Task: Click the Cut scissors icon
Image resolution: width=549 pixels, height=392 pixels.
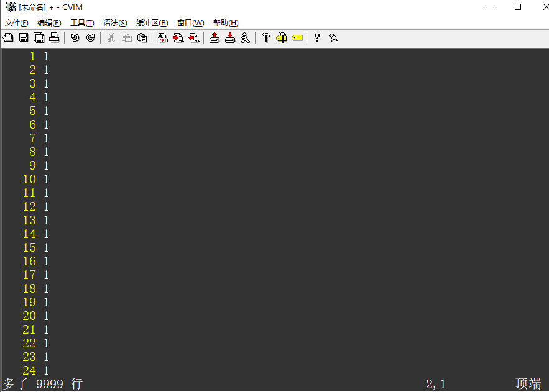Action: coord(111,38)
